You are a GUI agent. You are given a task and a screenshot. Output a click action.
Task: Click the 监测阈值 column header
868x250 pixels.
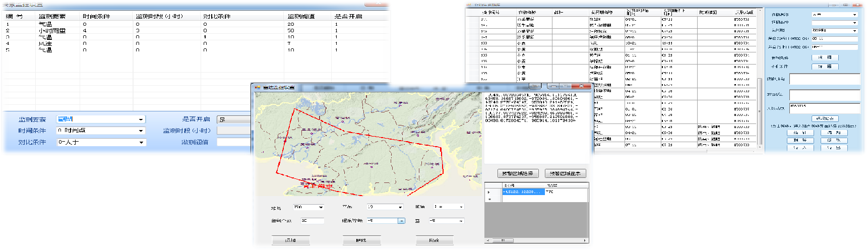301,16
